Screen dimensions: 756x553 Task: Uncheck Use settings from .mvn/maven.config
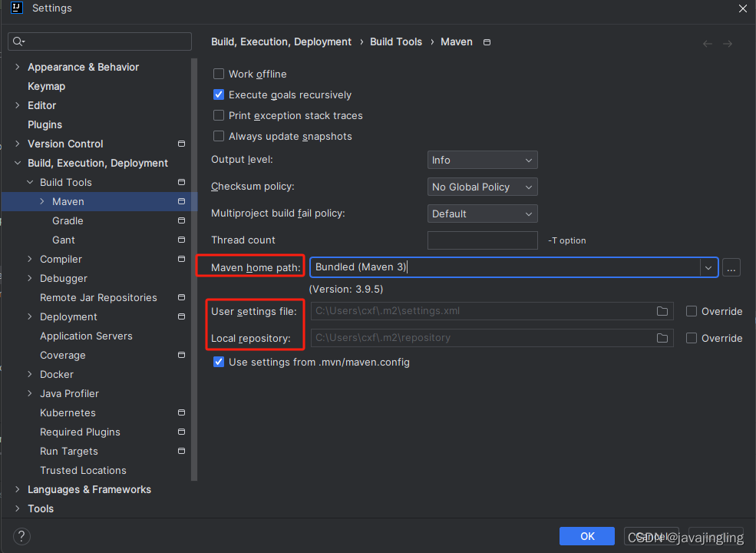point(219,362)
